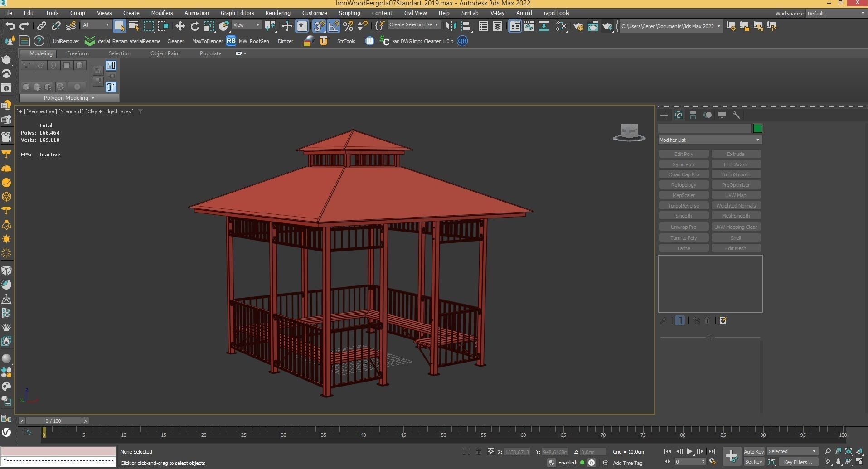868x469 pixels.
Task: Click the Redo arrow icon
Action: point(24,26)
